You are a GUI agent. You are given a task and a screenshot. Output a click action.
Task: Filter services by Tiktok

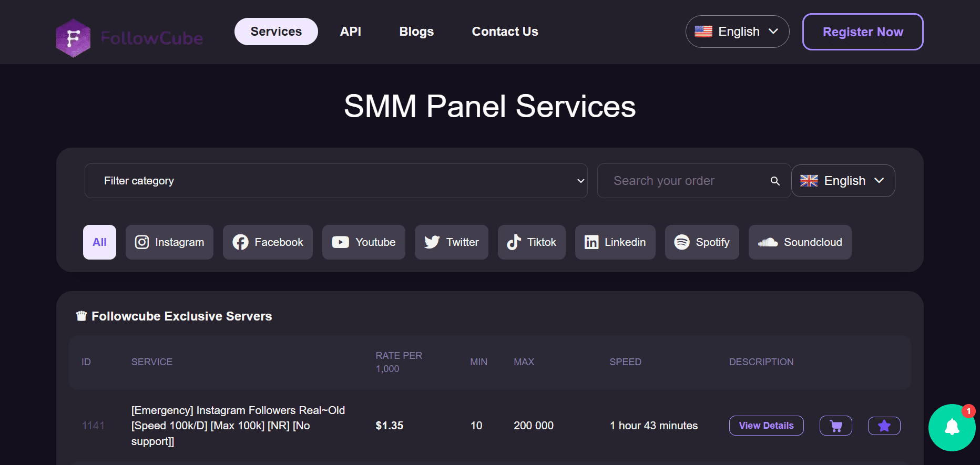(x=531, y=242)
